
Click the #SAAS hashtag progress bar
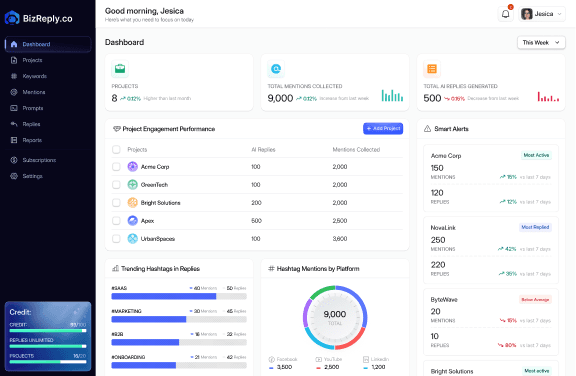coord(179,296)
